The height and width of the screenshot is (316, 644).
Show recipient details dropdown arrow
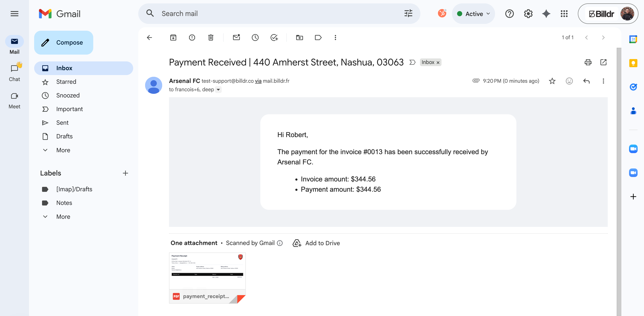click(x=218, y=89)
